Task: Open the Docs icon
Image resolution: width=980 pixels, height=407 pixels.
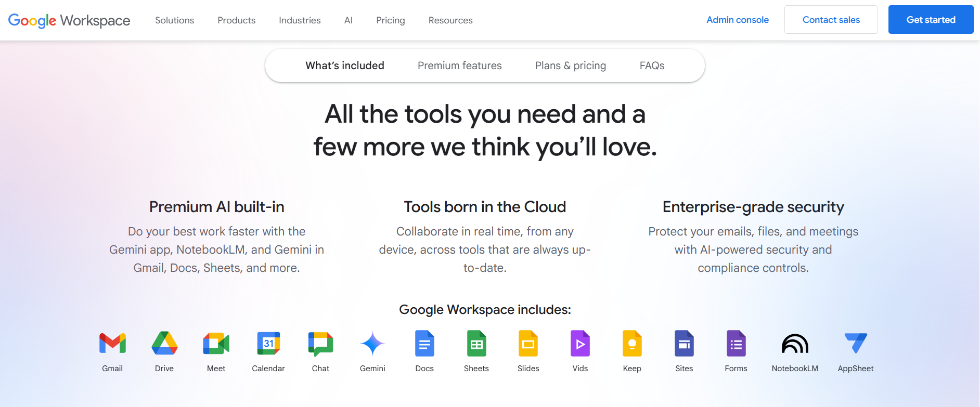Action: [424, 344]
